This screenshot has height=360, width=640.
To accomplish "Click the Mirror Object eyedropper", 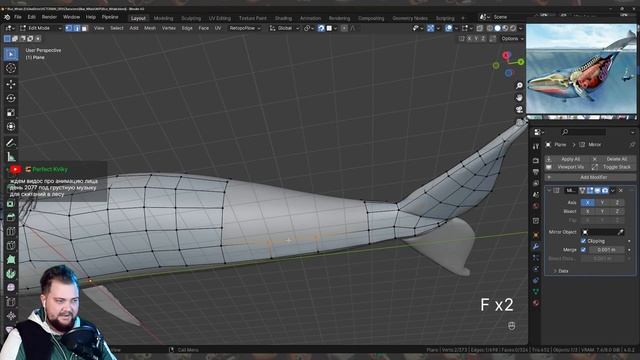I will (x=620, y=232).
